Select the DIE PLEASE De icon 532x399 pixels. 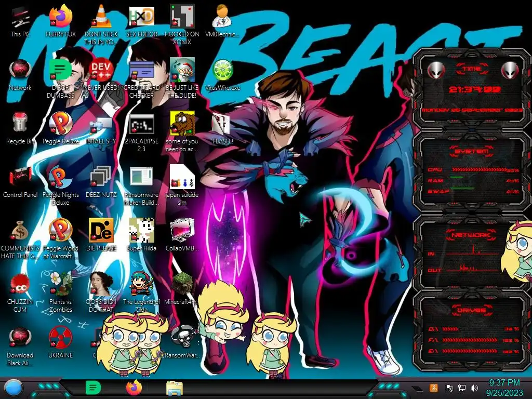pos(101,231)
